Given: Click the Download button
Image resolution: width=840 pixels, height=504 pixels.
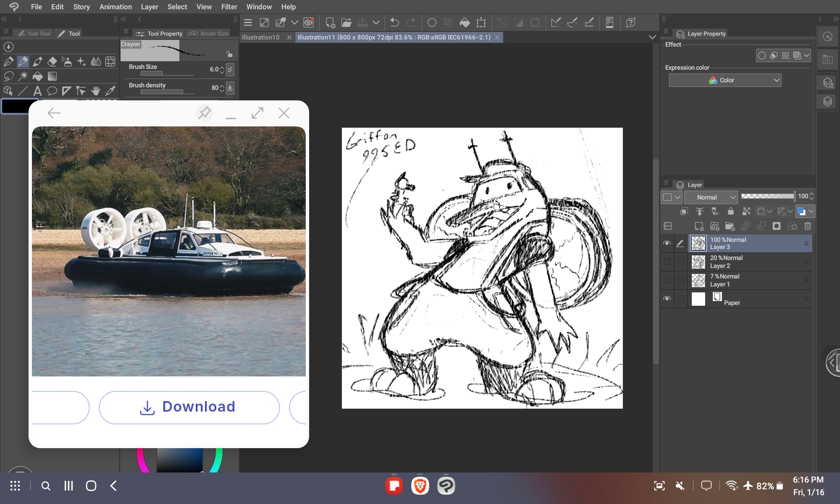Looking at the screenshot, I should click(189, 407).
